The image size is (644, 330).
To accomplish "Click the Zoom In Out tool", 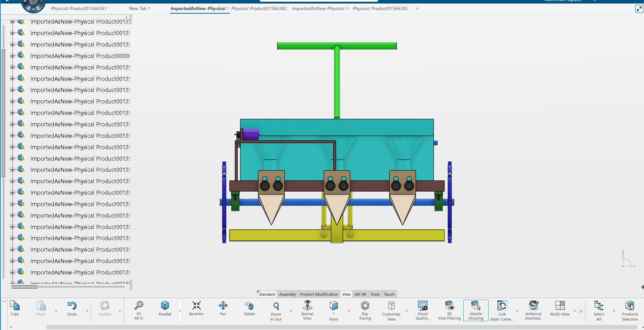I will click(276, 306).
